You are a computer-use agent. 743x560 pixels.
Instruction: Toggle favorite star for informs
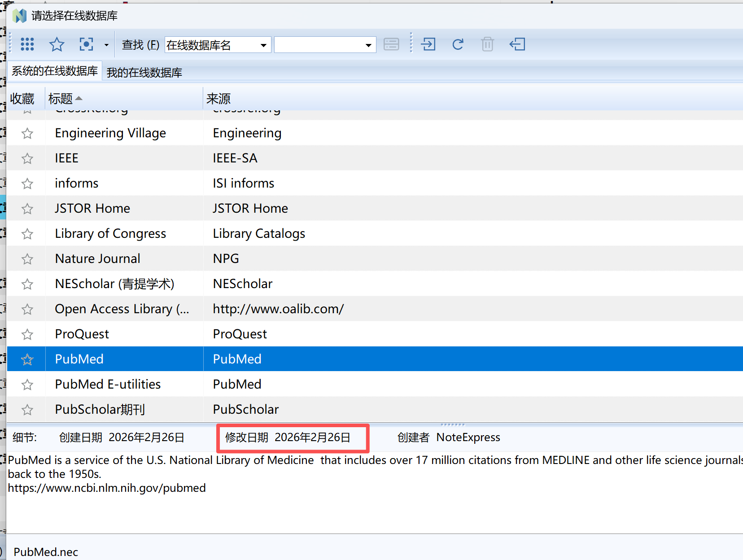click(x=27, y=184)
